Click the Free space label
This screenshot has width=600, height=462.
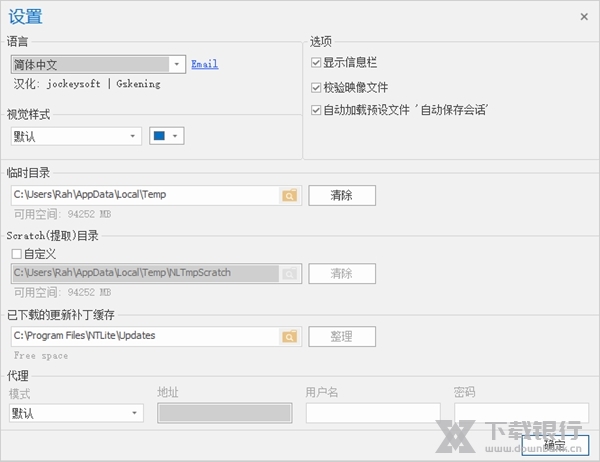pos(41,356)
